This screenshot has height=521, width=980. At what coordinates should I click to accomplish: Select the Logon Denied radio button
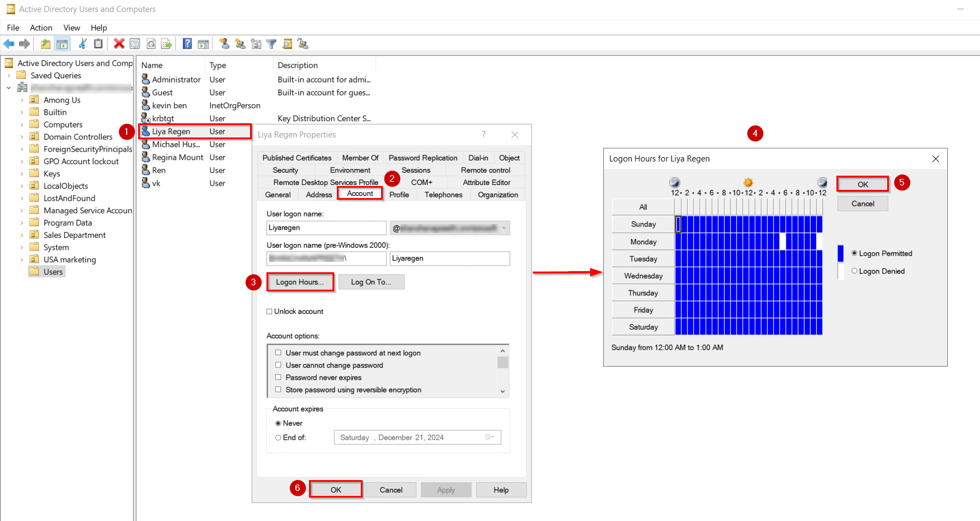[854, 271]
